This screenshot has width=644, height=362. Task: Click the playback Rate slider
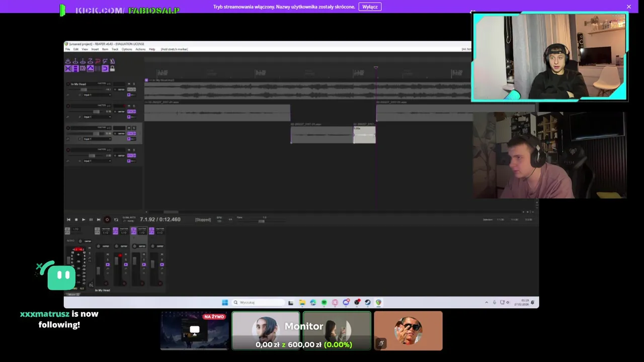coord(262,221)
